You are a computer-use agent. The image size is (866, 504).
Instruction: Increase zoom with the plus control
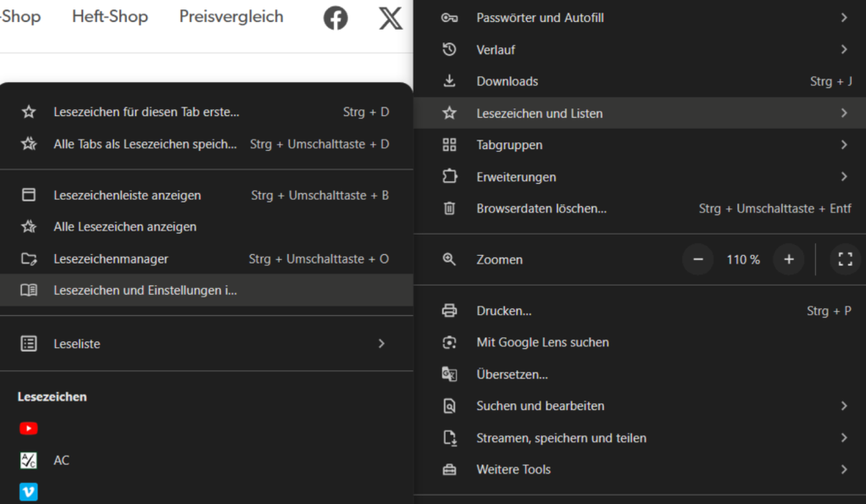(x=788, y=259)
